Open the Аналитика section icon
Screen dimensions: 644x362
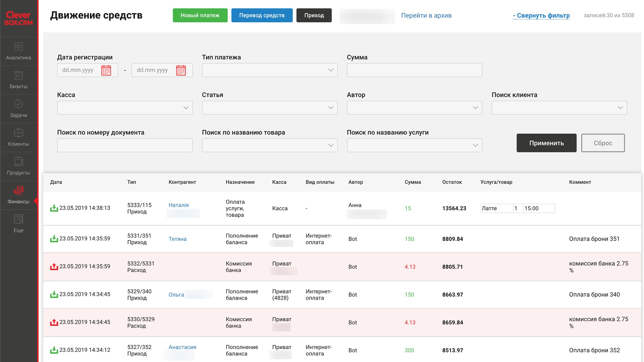pyautogui.click(x=19, y=47)
